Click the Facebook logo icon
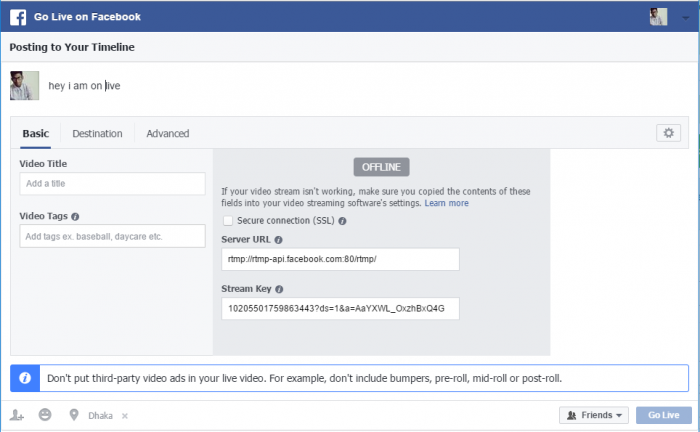Screen dimensions: 700x432 tap(18, 17)
